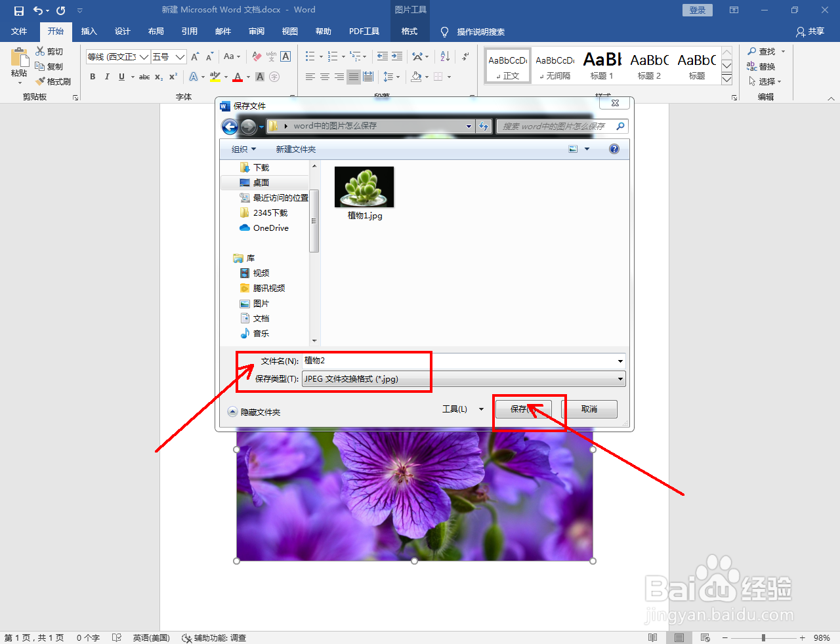Align text left
The image size is (840, 644).
(310, 77)
